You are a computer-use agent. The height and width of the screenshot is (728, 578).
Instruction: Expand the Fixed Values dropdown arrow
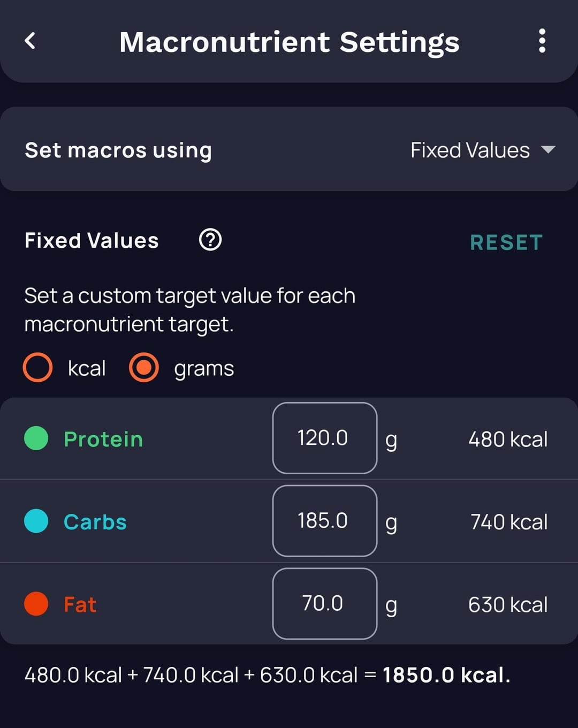(x=548, y=149)
